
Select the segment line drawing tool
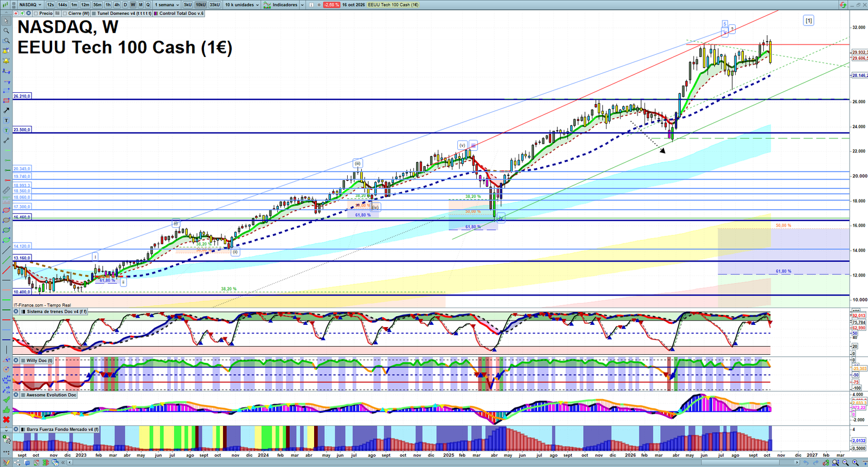point(6,140)
